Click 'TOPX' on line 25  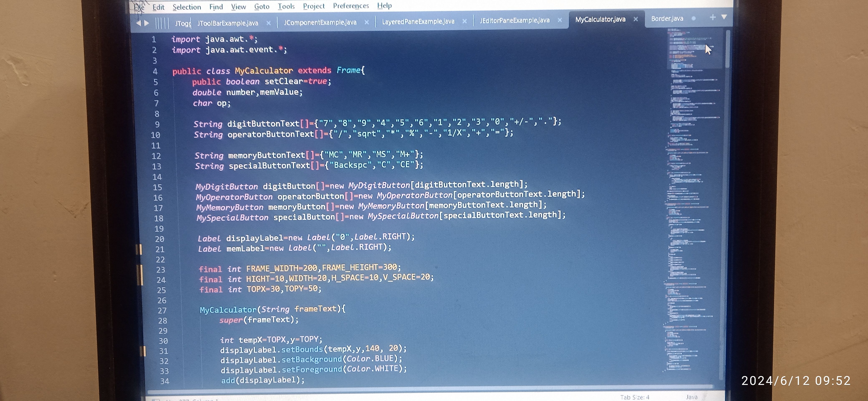click(256, 289)
